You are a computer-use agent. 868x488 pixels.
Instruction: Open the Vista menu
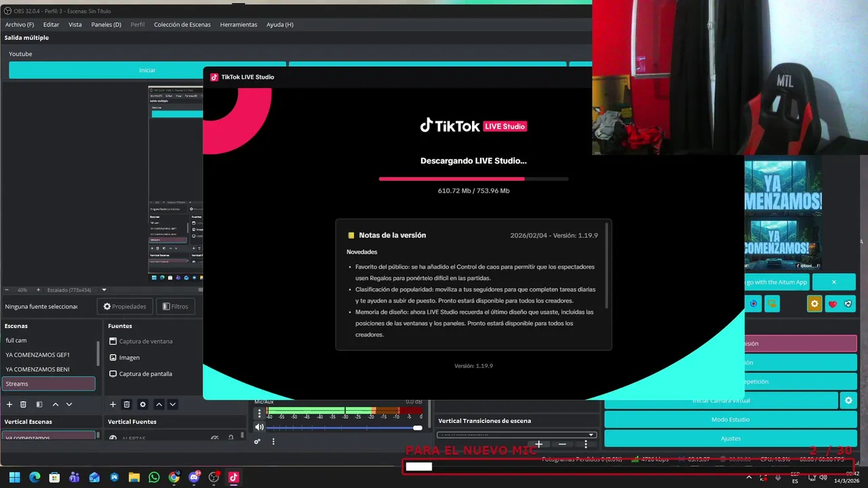(75, 24)
